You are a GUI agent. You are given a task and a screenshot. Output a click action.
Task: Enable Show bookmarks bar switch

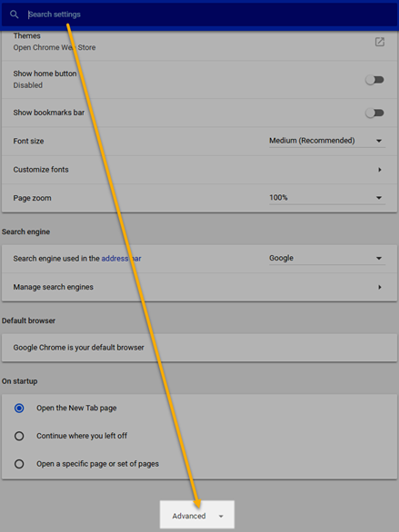[x=374, y=113]
